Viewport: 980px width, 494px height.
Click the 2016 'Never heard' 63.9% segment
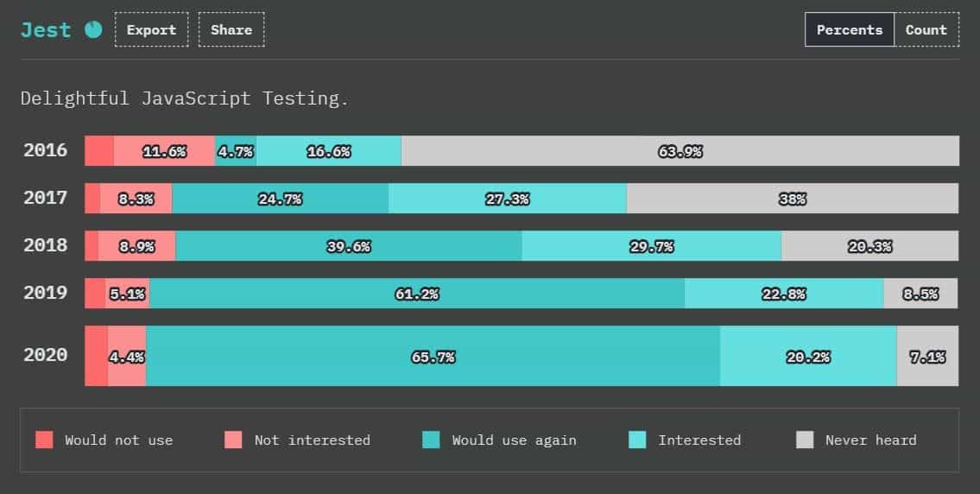[x=680, y=151]
